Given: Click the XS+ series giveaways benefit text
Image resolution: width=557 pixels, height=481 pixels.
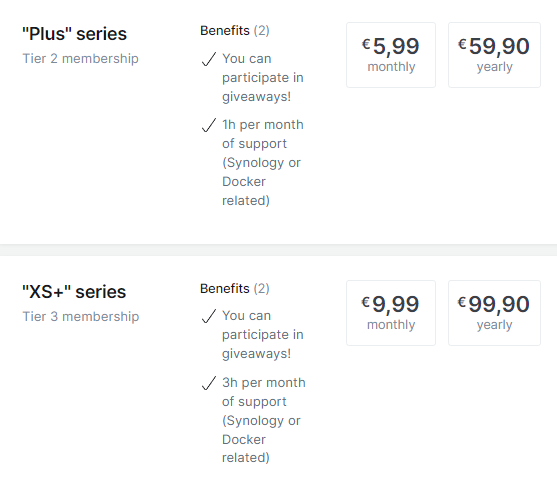Looking at the screenshot, I should (x=263, y=335).
